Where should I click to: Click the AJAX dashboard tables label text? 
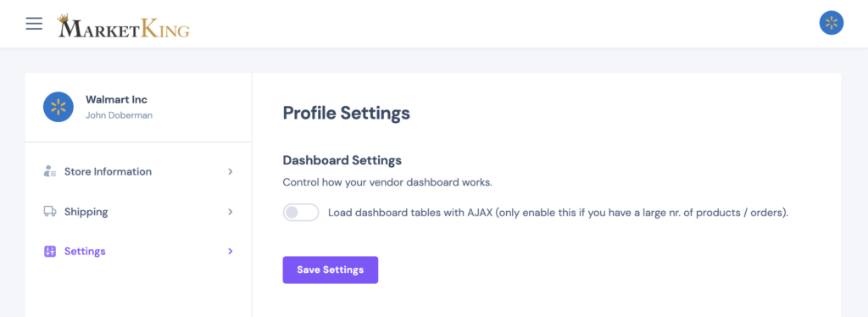[558, 213]
